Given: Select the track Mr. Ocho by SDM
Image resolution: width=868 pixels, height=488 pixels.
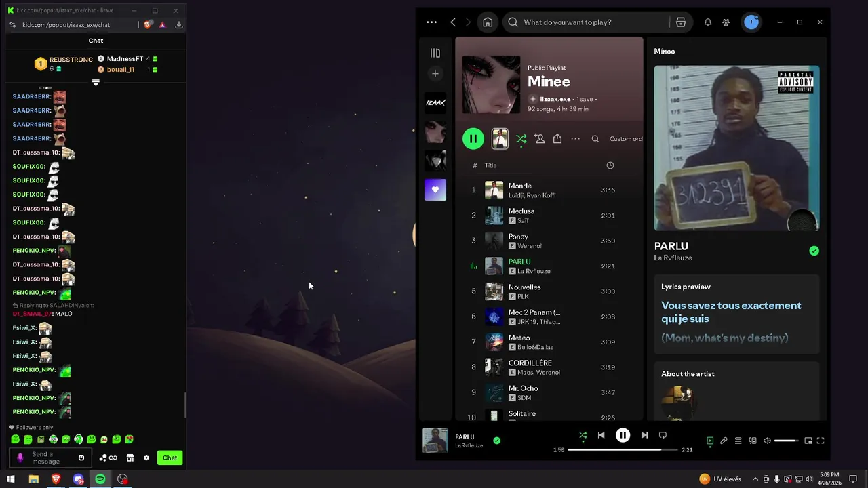Looking at the screenshot, I should click(x=549, y=392).
